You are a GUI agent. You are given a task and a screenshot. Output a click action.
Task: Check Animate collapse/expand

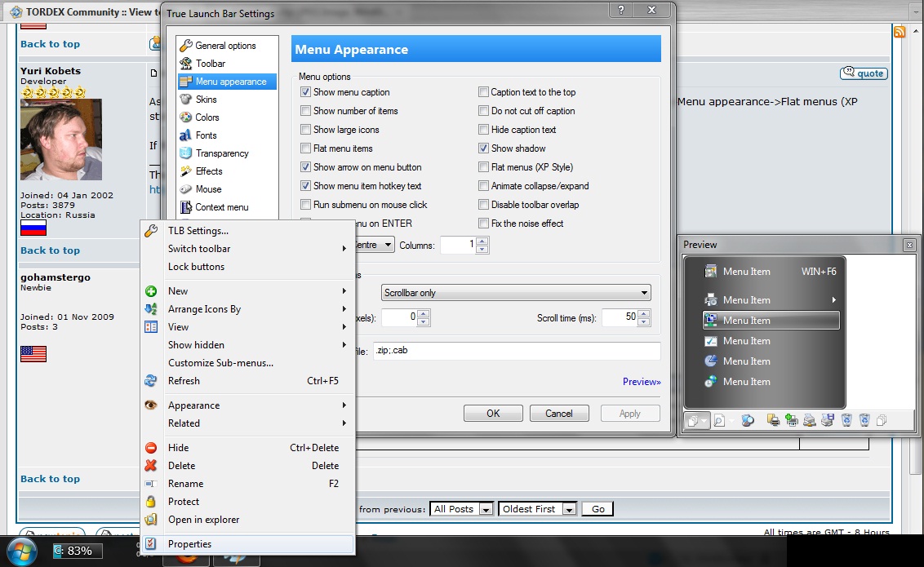[x=483, y=186]
